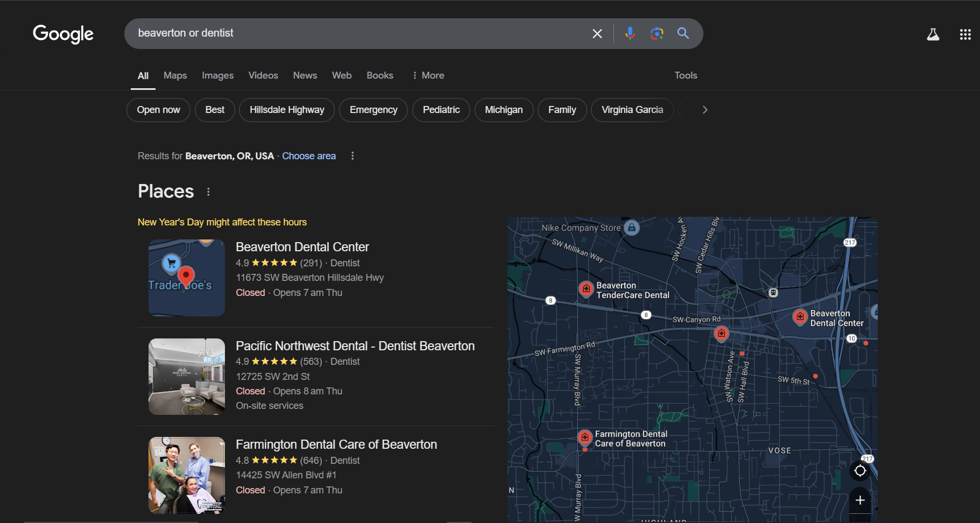
Task: Apply the Open now filter chip
Action: [158, 110]
